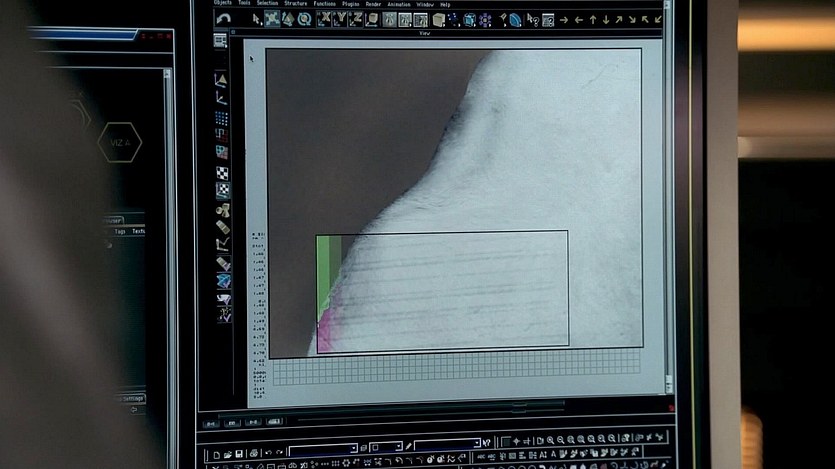Screen dimensions: 835x469
Task: Switch to the Tags tab in left window
Action: point(120,232)
